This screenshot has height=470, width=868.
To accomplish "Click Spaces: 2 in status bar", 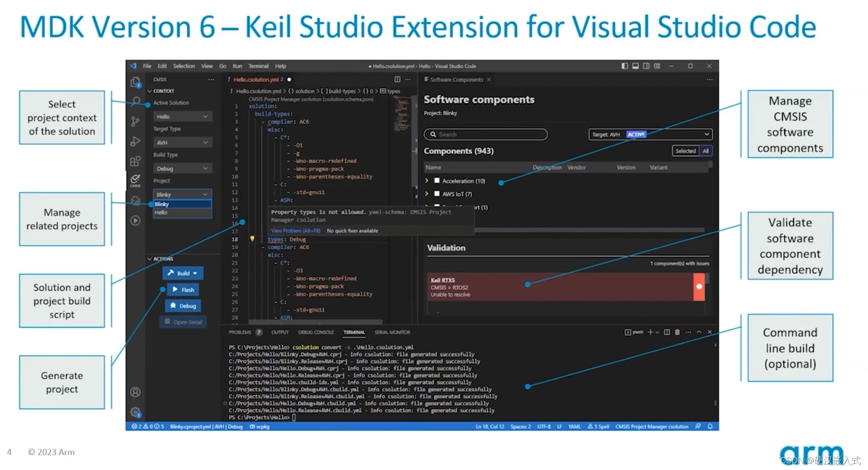I will [520, 426].
